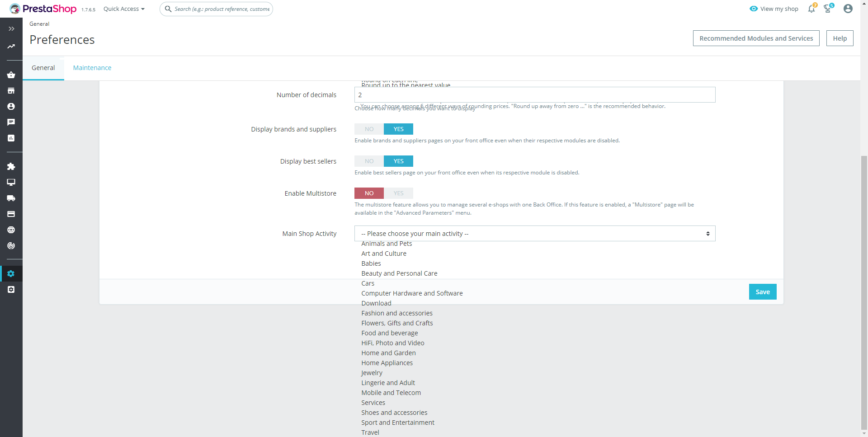The width and height of the screenshot is (868, 437).
Task: Choose Cars in activity list
Action: (x=368, y=283)
